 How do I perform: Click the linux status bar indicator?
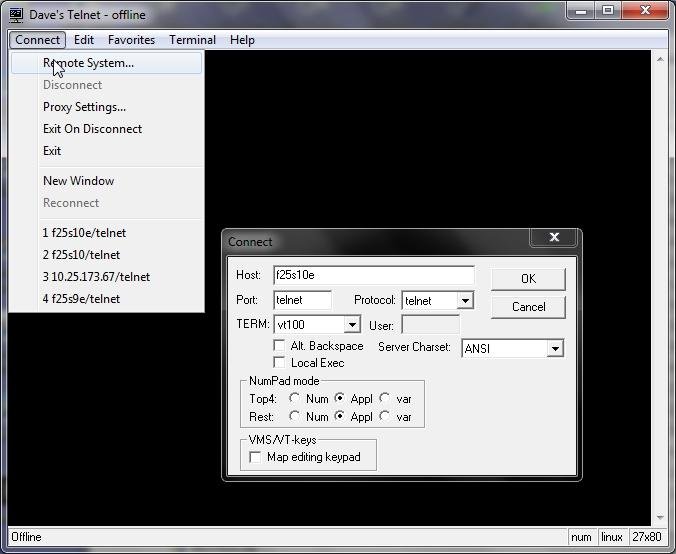[x=611, y=537]
